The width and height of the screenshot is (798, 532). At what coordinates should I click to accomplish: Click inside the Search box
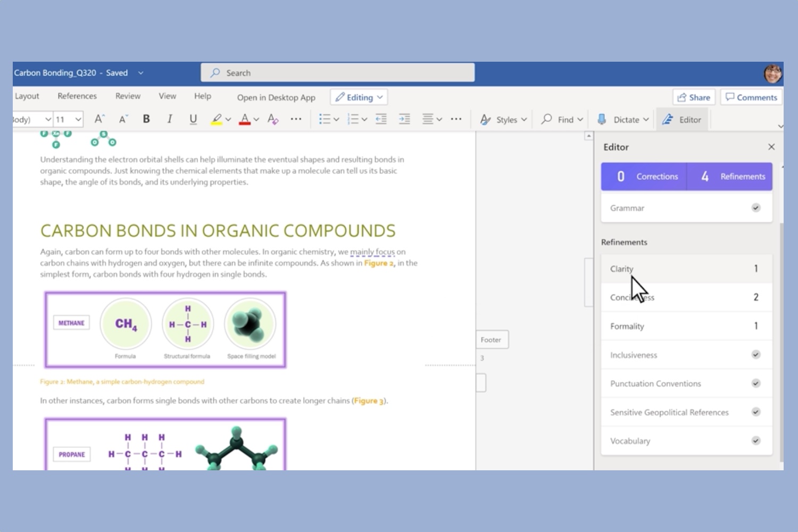coord(337,72)
